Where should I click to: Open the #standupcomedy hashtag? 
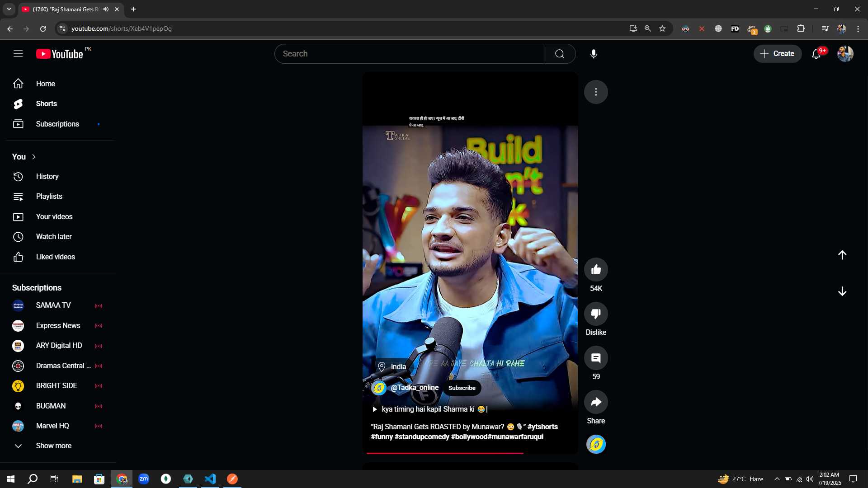(x=422, y=437)
